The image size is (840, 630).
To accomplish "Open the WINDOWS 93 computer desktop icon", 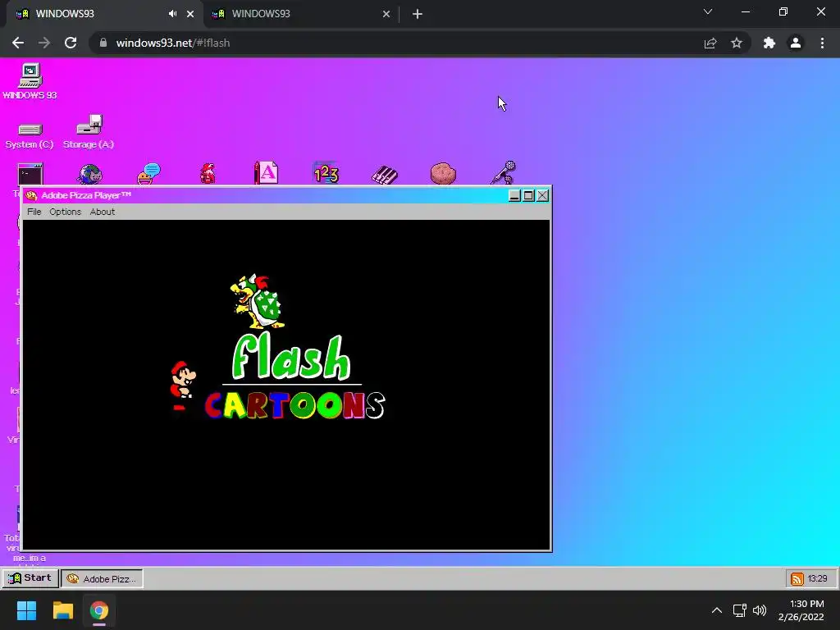I will 30,80.
